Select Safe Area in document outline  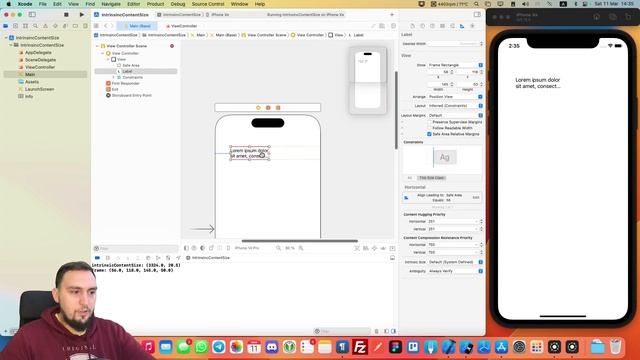131,65
